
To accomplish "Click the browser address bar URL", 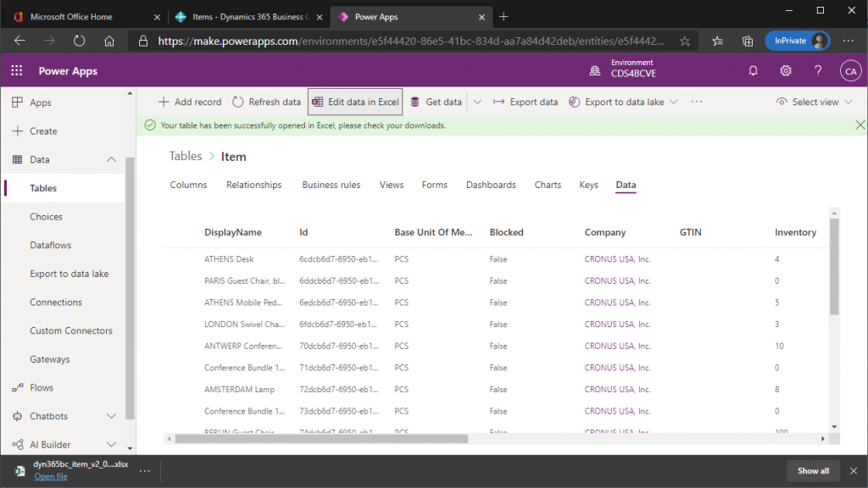I will pos(411,41).
